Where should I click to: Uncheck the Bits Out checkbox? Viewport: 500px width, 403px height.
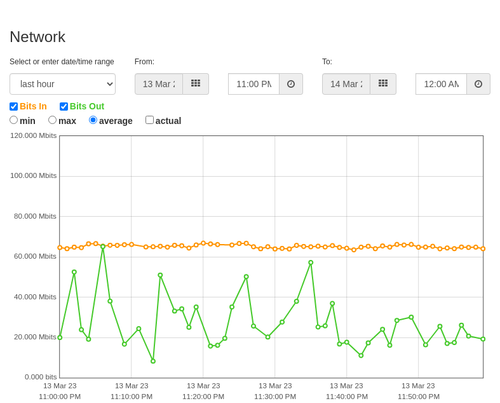64,106
